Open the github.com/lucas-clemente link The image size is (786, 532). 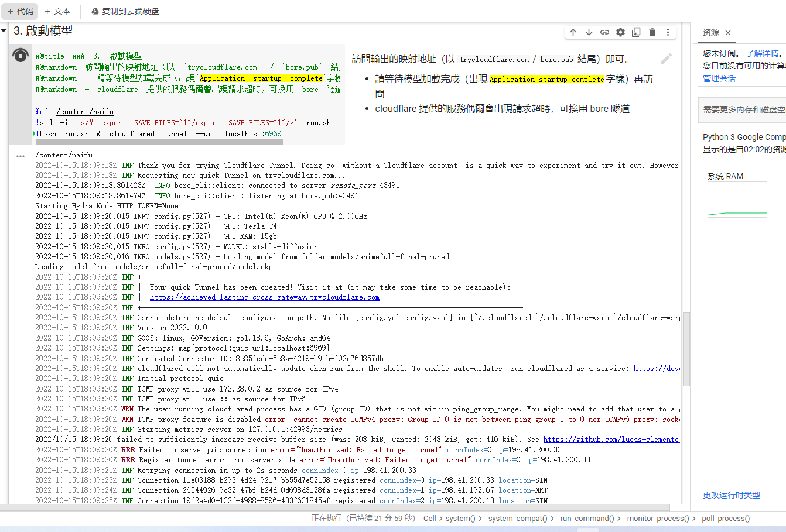[611, 440]
